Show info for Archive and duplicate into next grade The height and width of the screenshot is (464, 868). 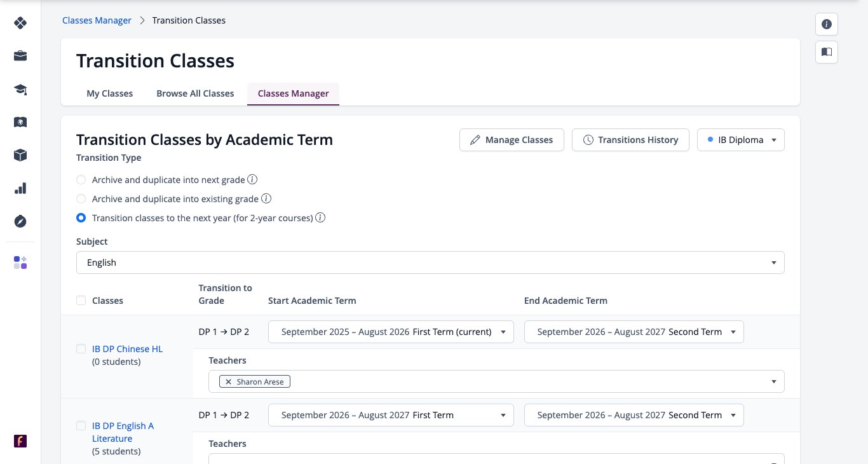[x=253, y=180]
